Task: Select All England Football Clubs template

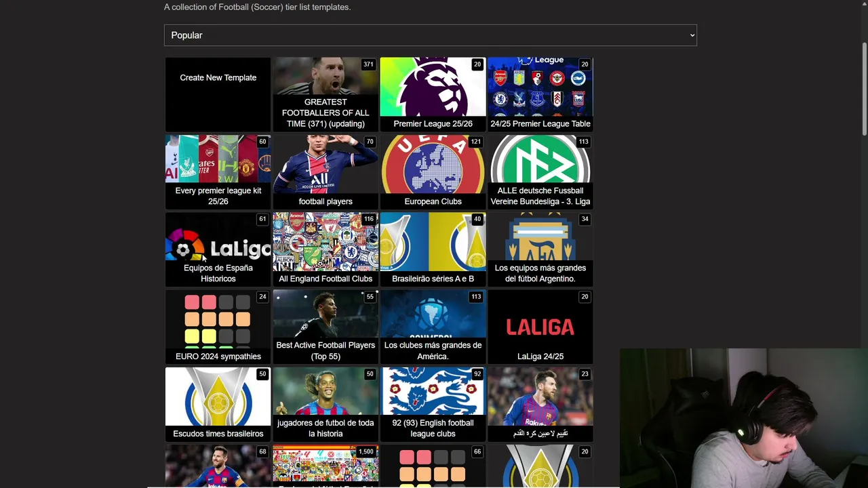Action: tap(325, 249)
